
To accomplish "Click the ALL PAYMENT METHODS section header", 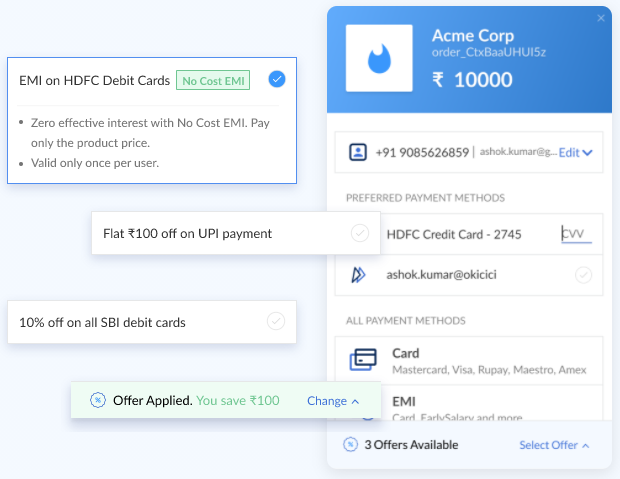I will 406,320.
